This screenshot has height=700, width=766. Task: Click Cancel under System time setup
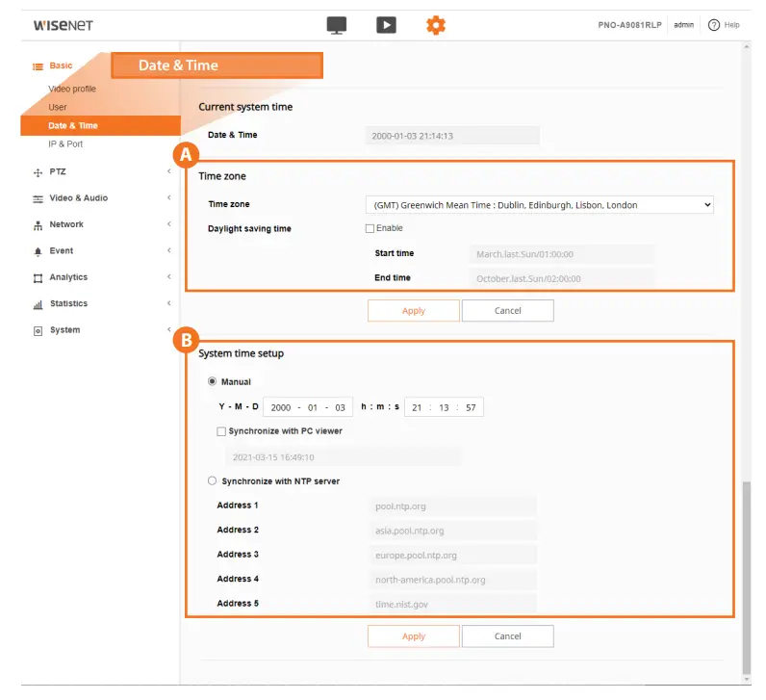[x=507, y=635]
